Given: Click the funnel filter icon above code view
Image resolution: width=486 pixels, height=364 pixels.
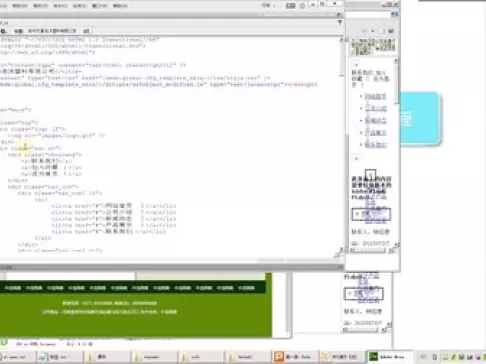Looking at the screenshot, I should 339,22.
